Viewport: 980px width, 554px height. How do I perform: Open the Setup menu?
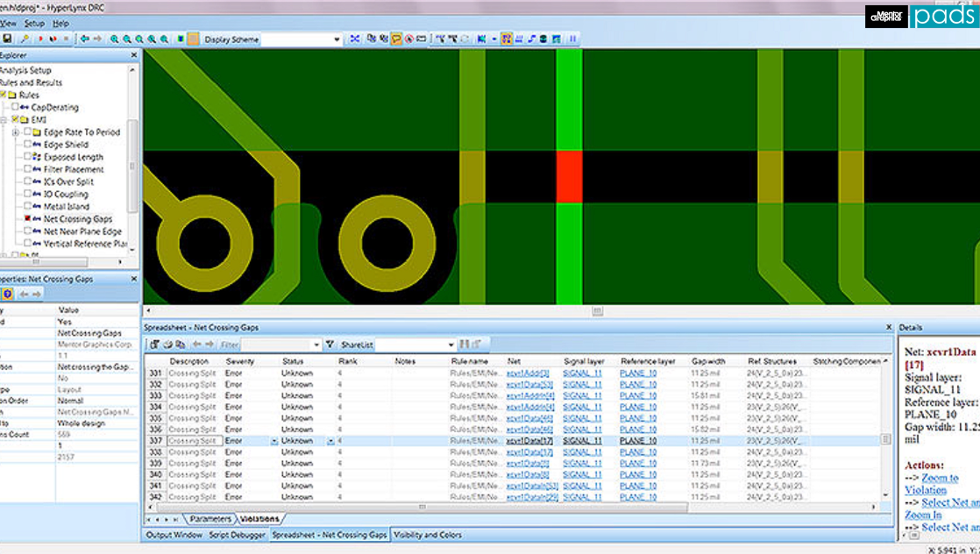[x=35, y=24]
